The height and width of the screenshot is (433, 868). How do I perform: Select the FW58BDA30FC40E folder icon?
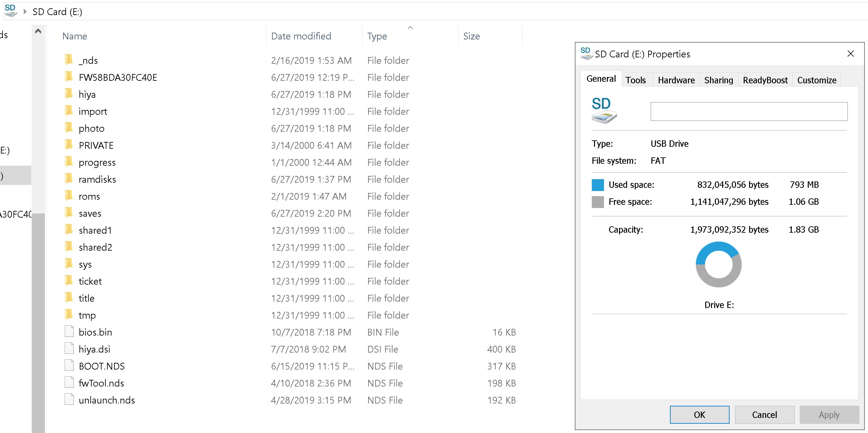(x=69, y=77)
